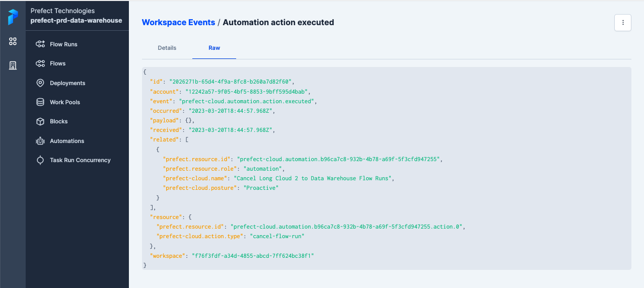Click the Task Run Concurrency icon
Screen dimensions: 644x288
[x=40, y=160]
